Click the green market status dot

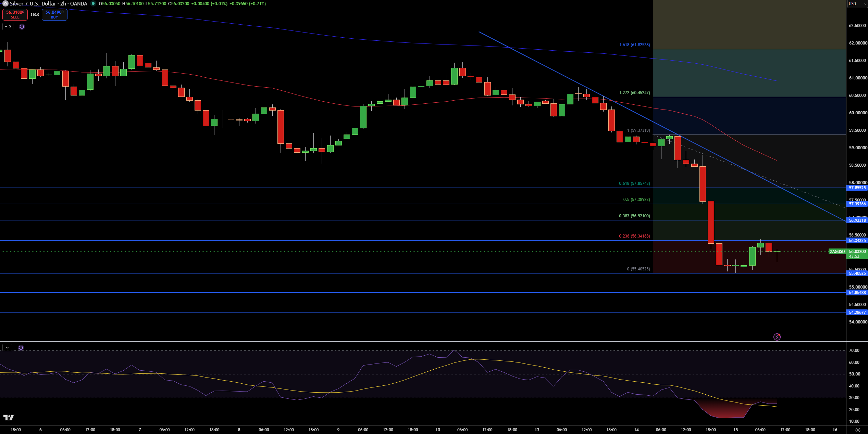[93, 4]
